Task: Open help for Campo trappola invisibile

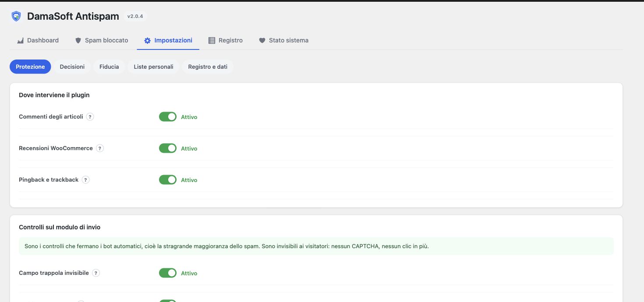Action: pyautogui.click(x=96, y=273)
